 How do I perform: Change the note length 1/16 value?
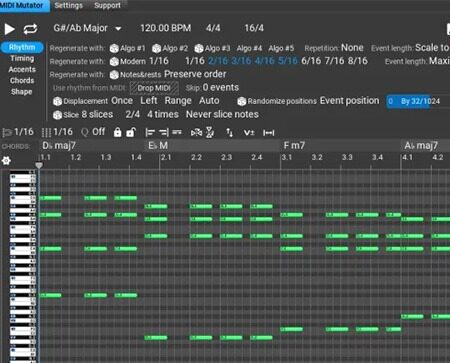tap(63, 132)
